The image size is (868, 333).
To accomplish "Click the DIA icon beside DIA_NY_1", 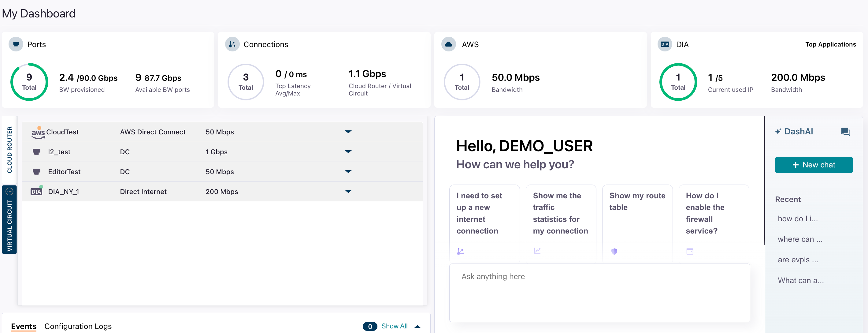I will tap(36, 191).
